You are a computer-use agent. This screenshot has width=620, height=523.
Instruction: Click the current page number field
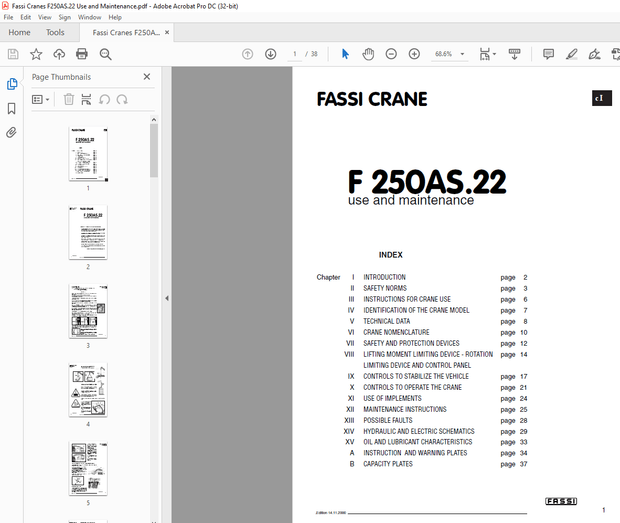tap(295, 54)
